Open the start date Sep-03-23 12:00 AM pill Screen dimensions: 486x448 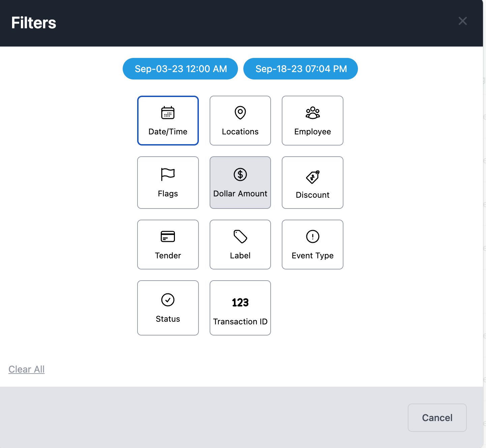tap(180, 69)
